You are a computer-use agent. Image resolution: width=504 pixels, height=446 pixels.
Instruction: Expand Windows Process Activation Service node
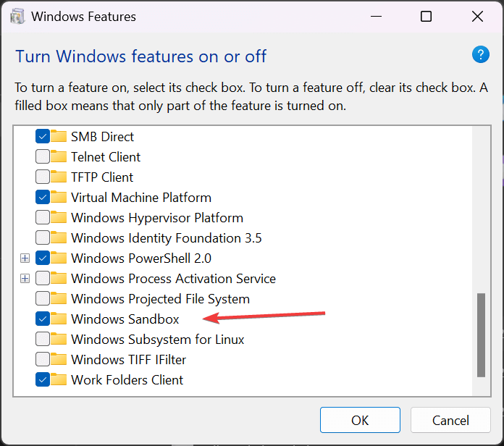point(25,278)
